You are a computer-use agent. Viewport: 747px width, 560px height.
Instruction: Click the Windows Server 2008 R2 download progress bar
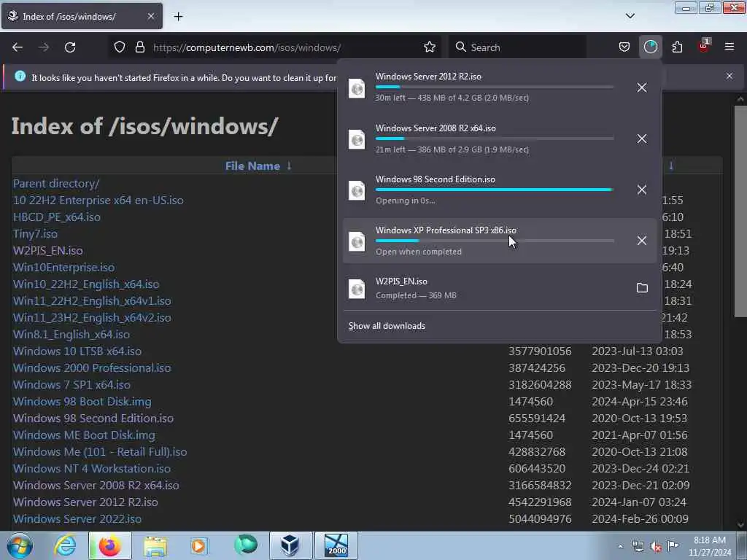point(495,139)
